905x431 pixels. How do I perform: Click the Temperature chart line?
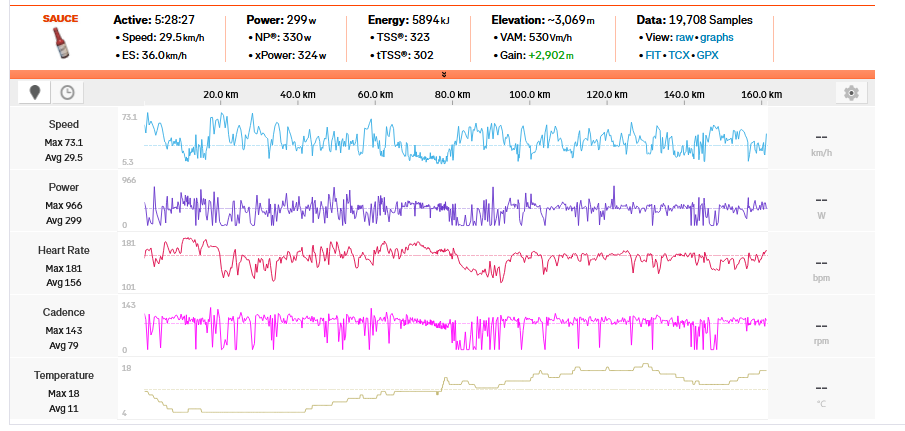[x=455, y=388]
